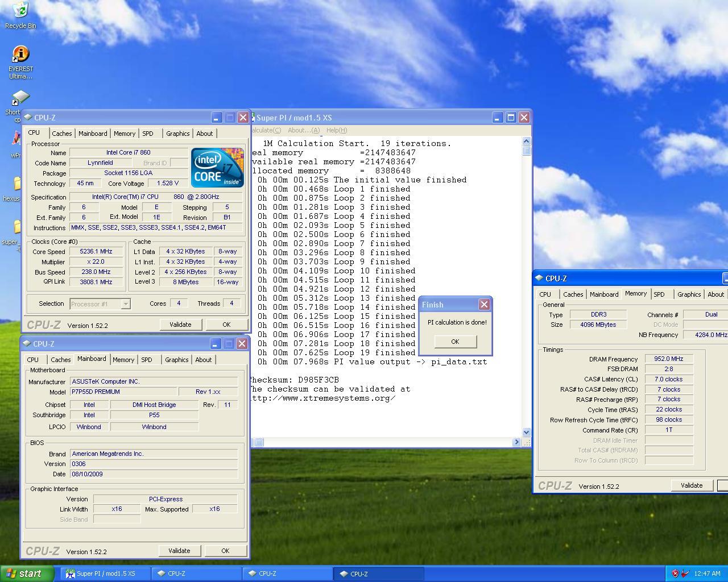Click the CPU-Z title icon in the Memory window
The width and height of the screenshot is (728, 582).
pos(539,278)
